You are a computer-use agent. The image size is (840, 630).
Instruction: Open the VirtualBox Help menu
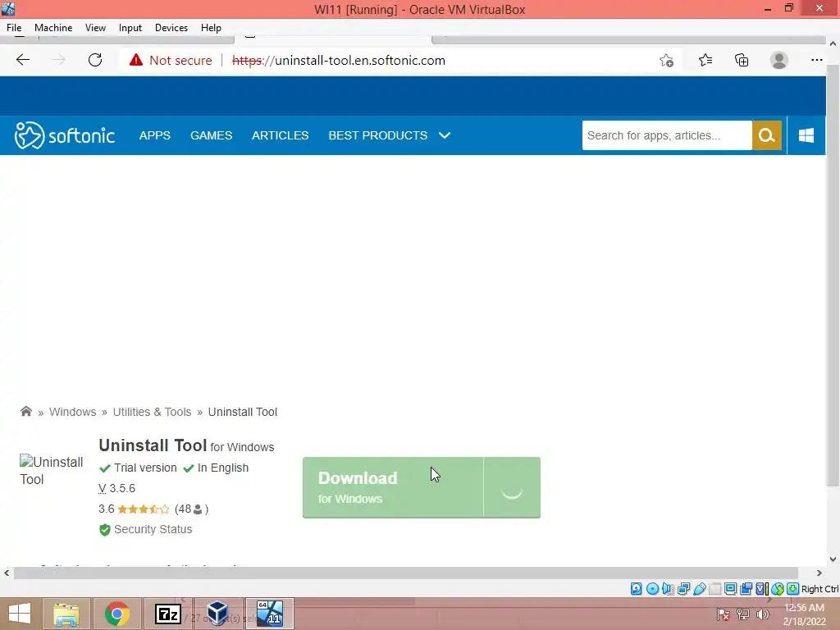[x=211, y=28]
